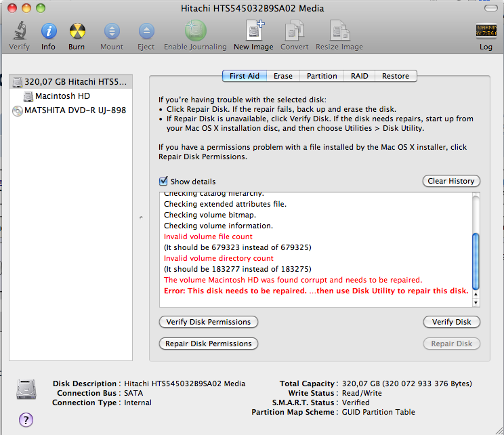The height and width of the screenshot is (435, 504).
Task: Open the Partition tab
Action: click(x=322, y=76)
